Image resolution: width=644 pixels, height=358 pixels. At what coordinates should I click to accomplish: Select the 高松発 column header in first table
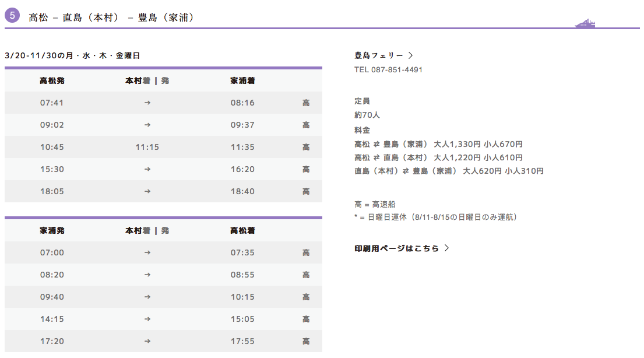(x=52, y=80)
